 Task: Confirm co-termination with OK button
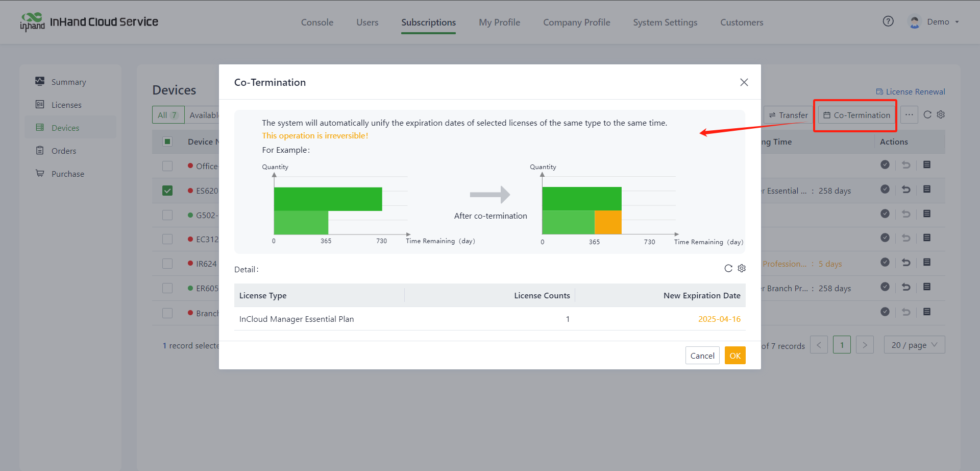(734, 356)
